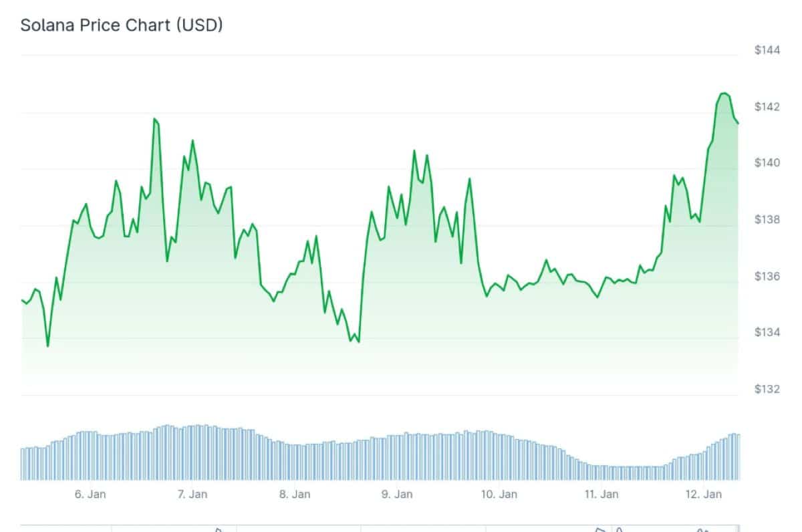802x532 pixels.
Task: Click the highest price peak near 12. Jan
Action: tap(723, 94)
